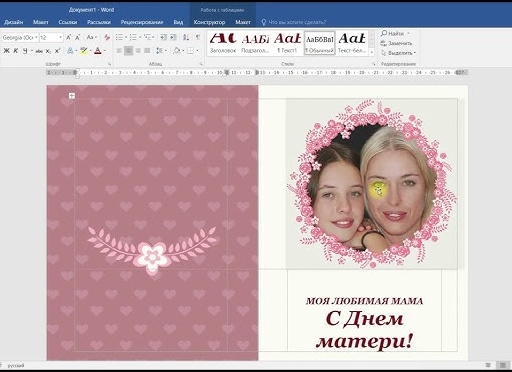
Task: Decrease paragraph indent
Action: click(163, 37)
